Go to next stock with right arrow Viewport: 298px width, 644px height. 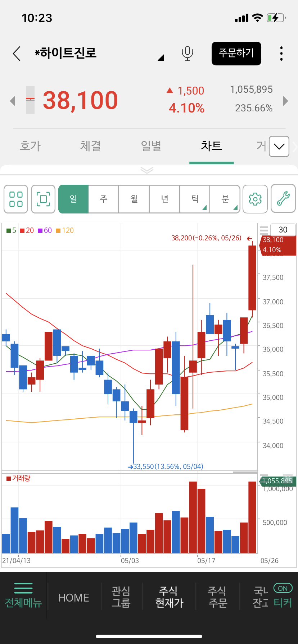coord(286,101)
